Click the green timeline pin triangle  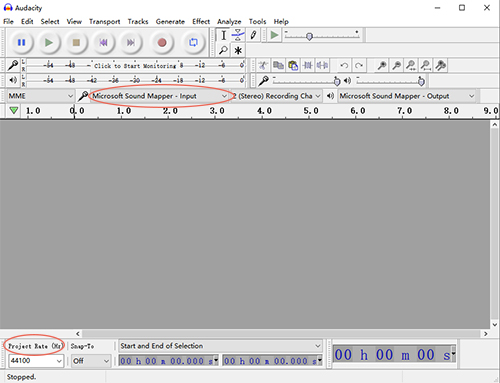[14, 110]
